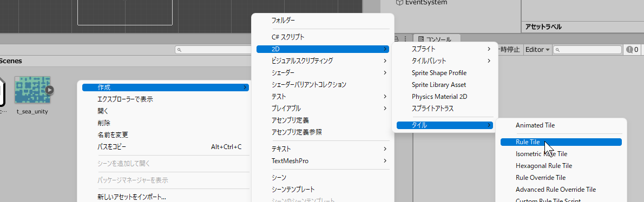Click the panel lock icon
Viewport: 644px width, 202px height.
tap(396, 39)
